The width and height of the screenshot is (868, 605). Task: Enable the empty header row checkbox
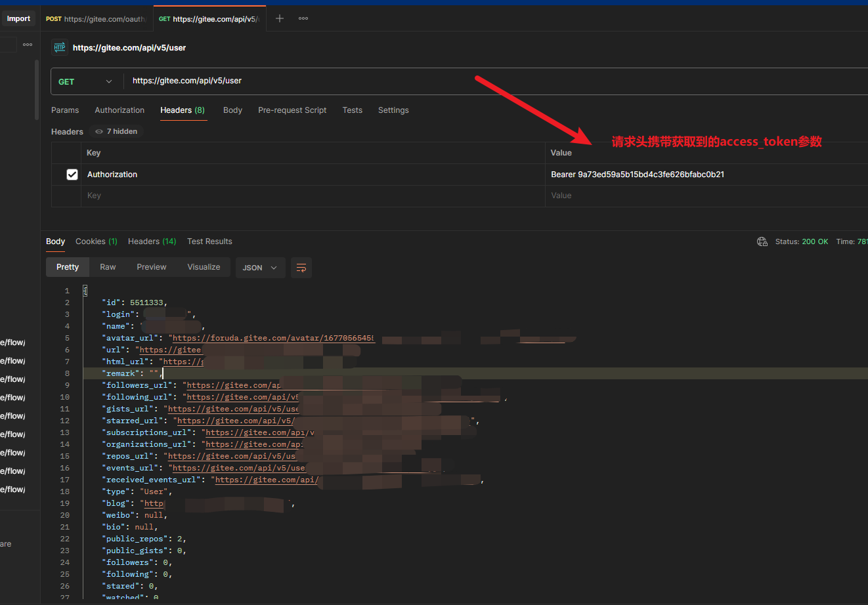72,195
